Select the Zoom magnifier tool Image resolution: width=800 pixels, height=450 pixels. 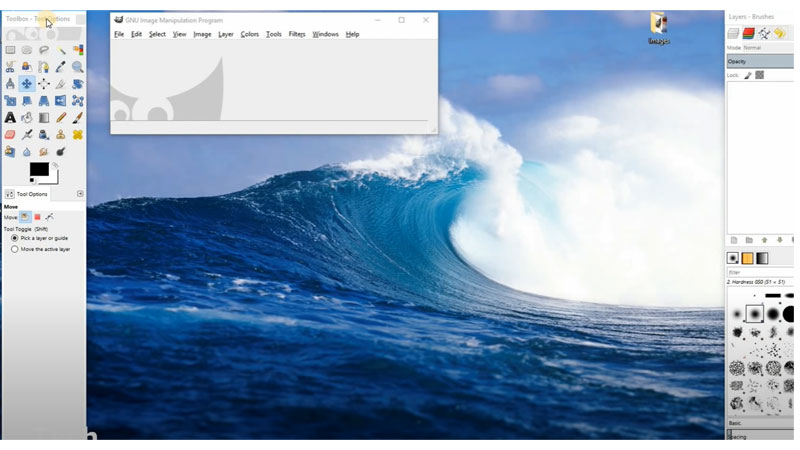click(78, 67)
